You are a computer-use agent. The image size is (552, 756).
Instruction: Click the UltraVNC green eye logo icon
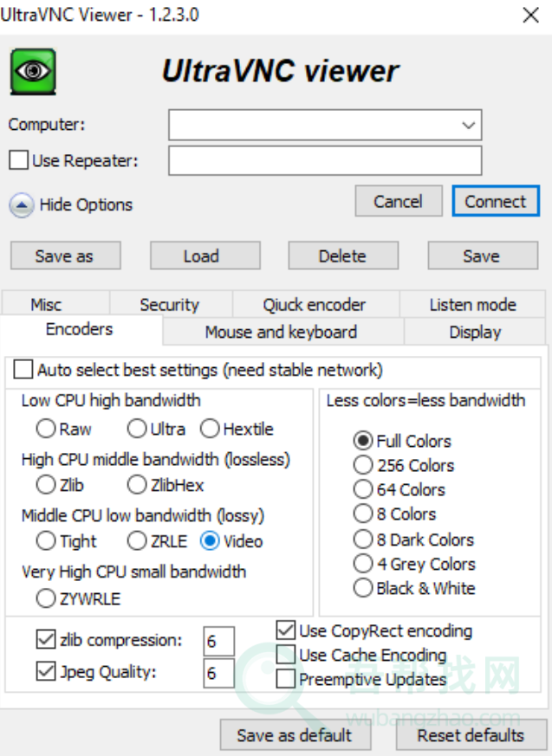click(x=33, y=72)
